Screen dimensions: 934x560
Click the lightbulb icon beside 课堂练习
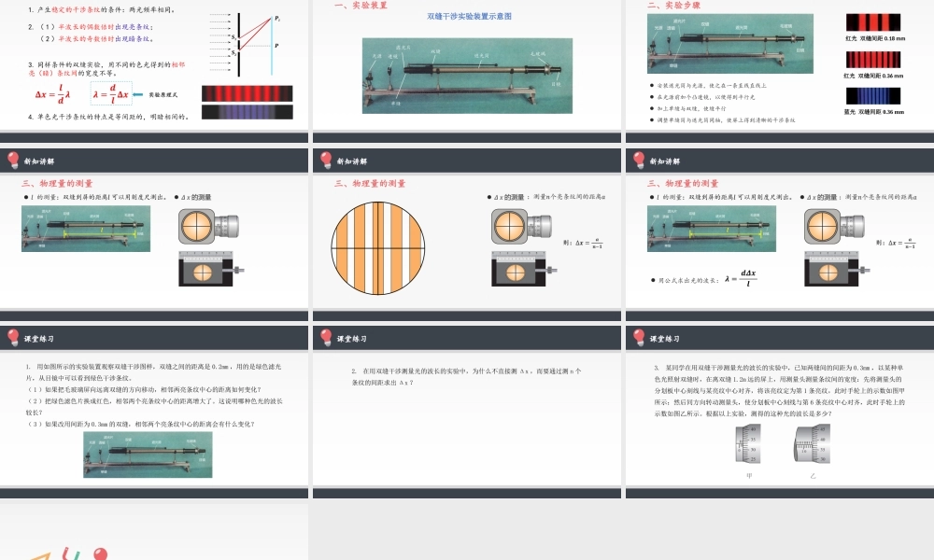pyautogui.click(x=12, y=337)
